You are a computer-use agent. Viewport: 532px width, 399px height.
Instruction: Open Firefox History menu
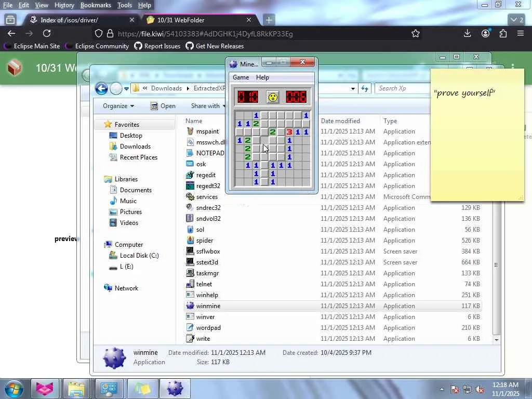click(x=64, y=5)
